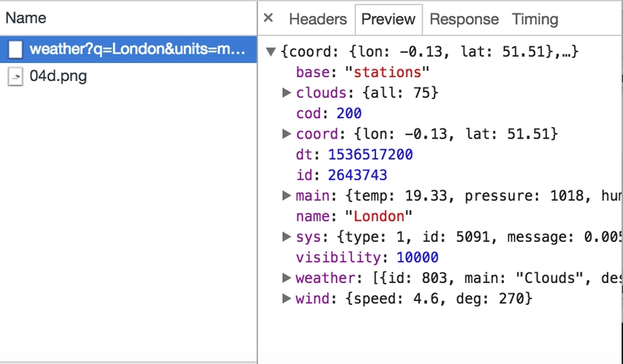Expand the coord object
The image size is (623, 364).
[x=286, y=134]
